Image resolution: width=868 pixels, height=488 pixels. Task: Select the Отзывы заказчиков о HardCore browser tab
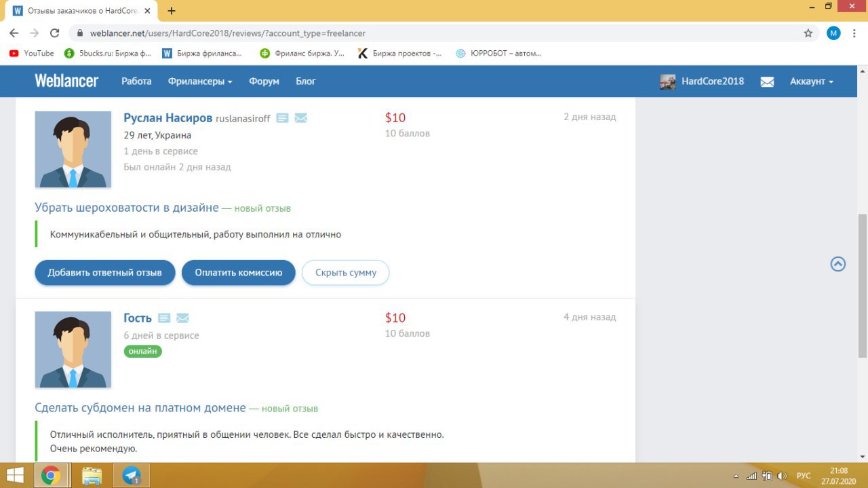click(83, 11)
